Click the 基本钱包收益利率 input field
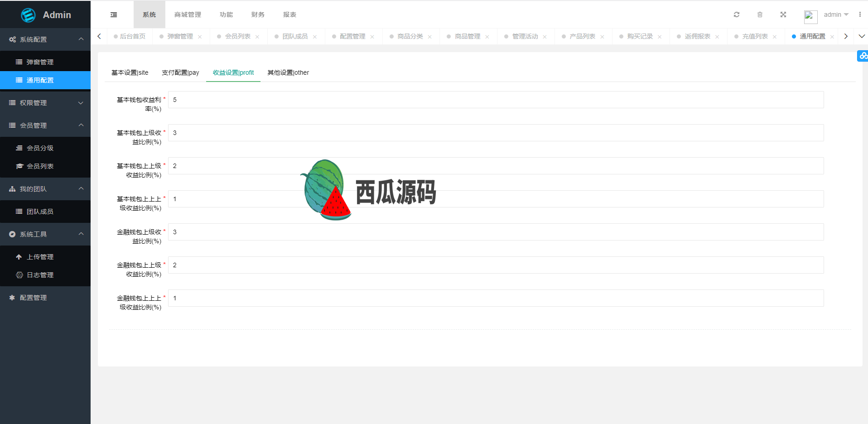The image size is (868, 424). [496, 100]
